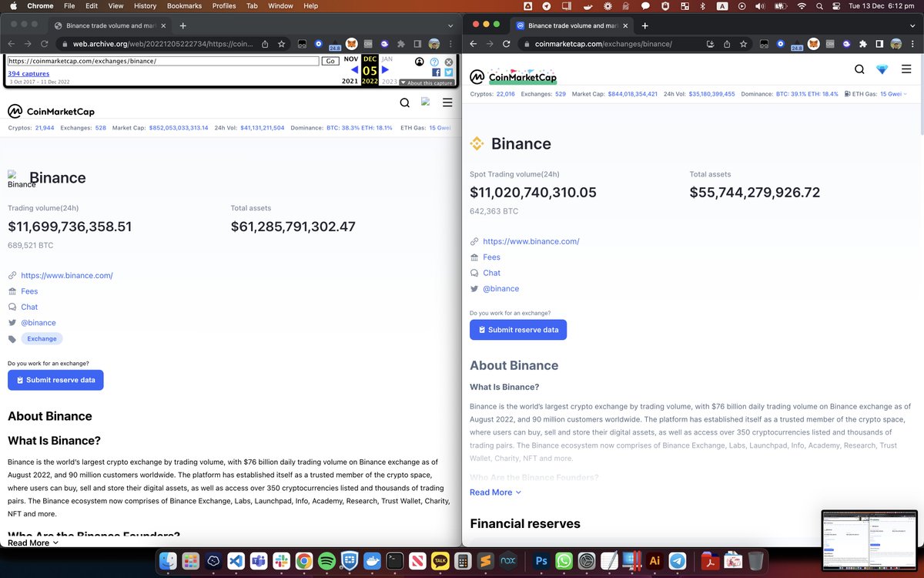Toggle side panel icon in right Chrome window
Viewport: 924px width, 578px height.
pos(879,44)
